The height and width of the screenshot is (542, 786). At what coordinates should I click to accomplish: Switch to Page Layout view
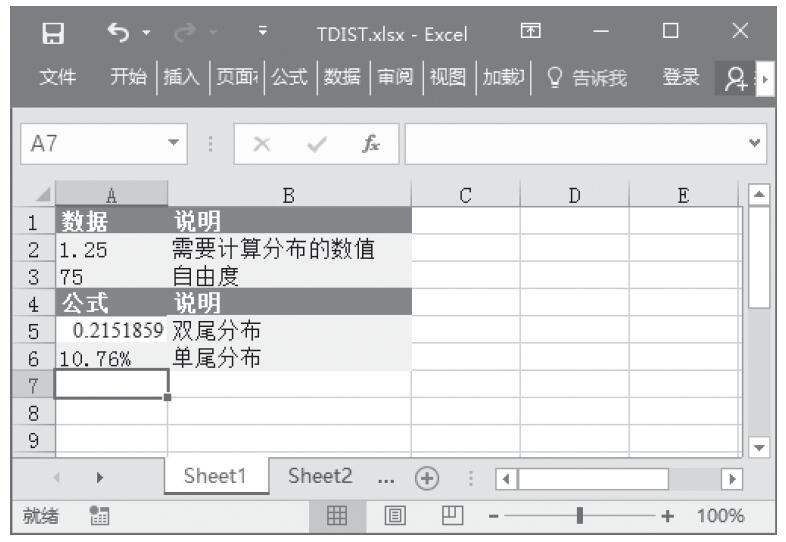pos(394,516)
